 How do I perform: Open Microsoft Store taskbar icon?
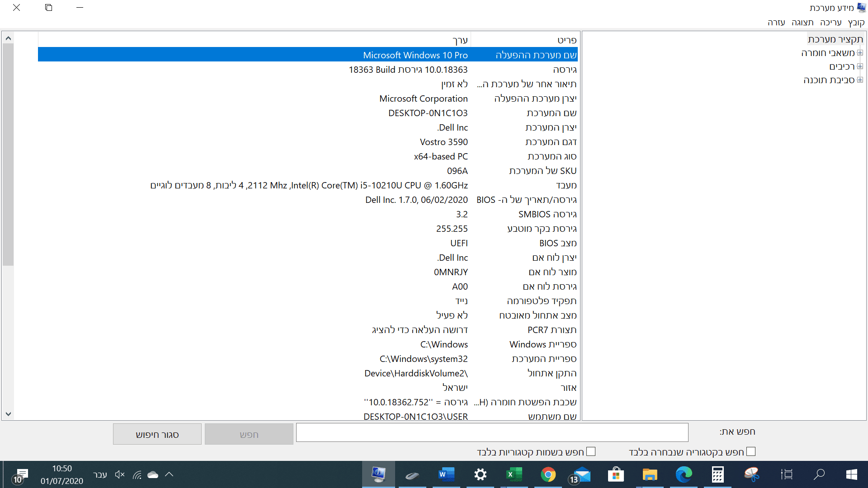click(616, 474)
